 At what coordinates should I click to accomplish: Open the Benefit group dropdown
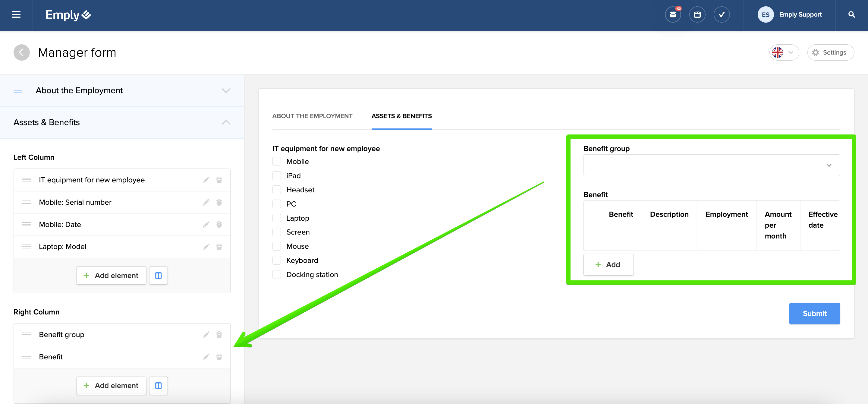point(711,165)
